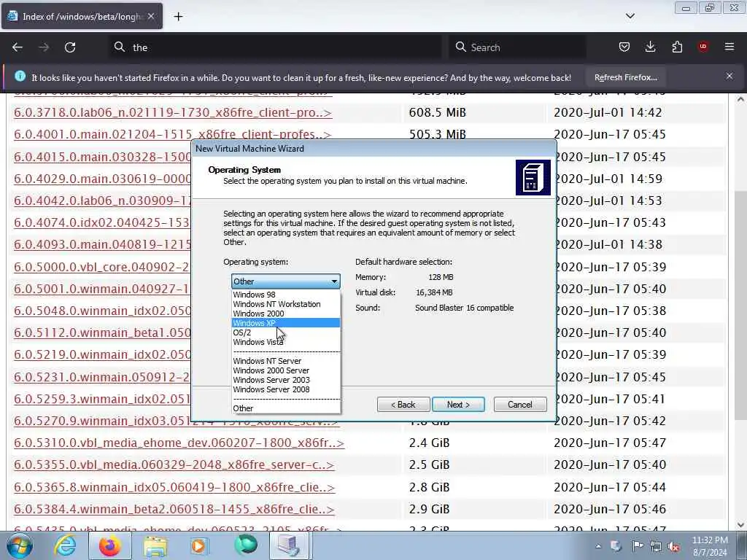This screenshot has height=560, width=747.
Task: Select Windows 98 from the list
Action: click(x=286, y=295)
